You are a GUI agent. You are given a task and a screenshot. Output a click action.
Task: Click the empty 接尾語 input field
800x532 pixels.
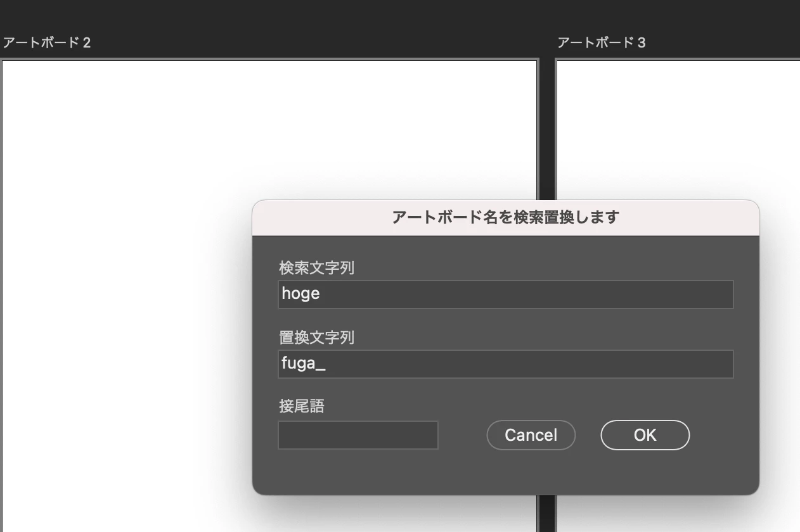[x=358, y=435]
